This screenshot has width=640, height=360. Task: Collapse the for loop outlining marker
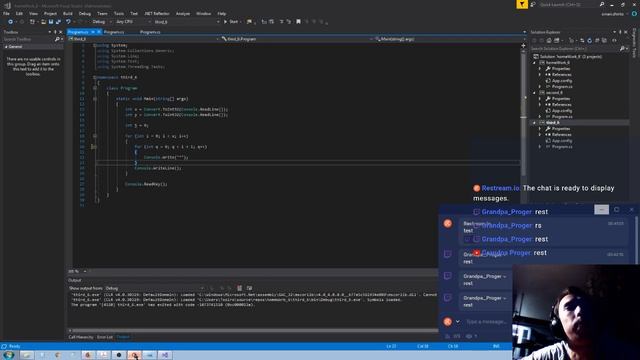[95, 136]
